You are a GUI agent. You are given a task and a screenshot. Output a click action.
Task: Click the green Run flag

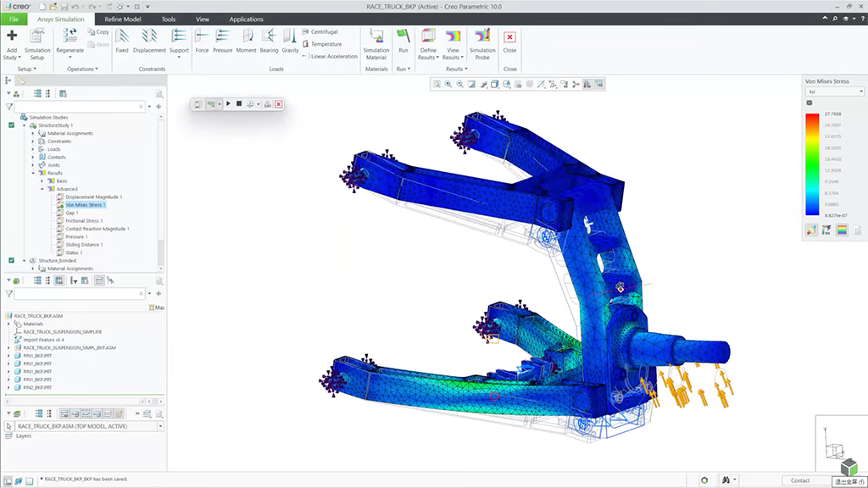coord(403,36)
